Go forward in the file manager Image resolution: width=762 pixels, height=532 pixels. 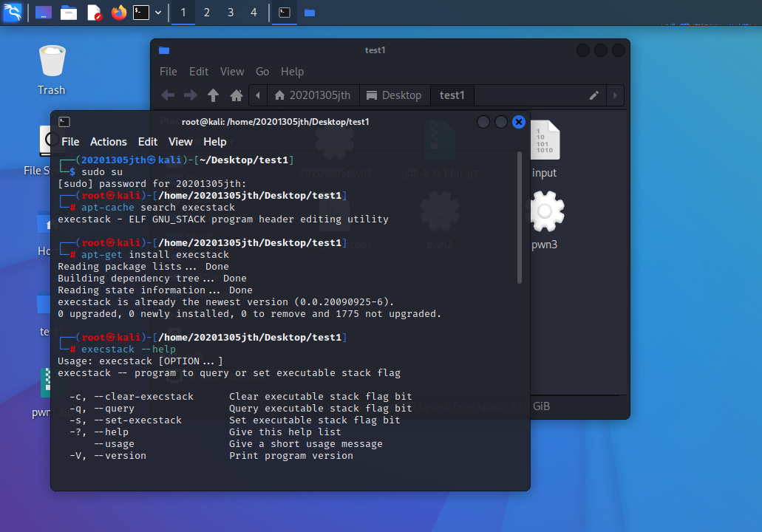pyautogui.click(x=191, y=95)
